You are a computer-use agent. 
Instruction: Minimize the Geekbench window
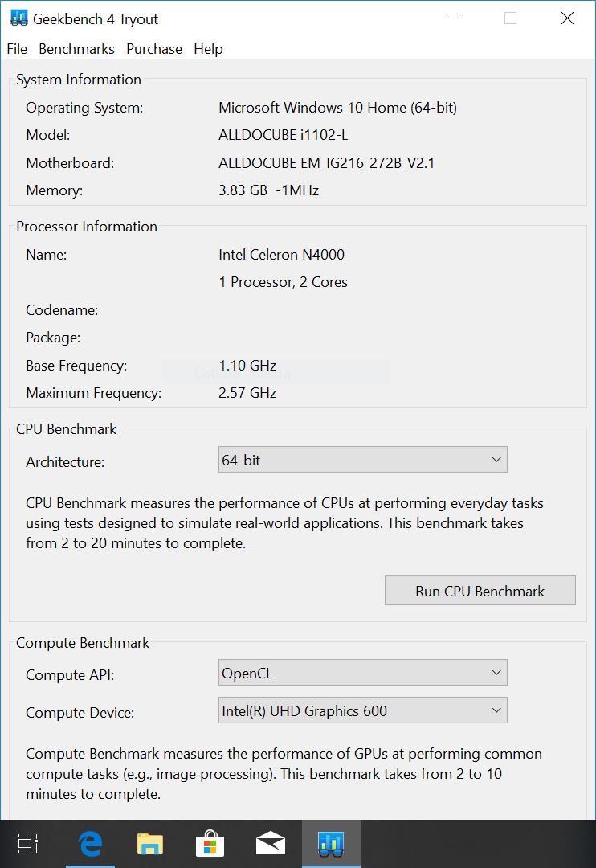click(x=455, y=18)
